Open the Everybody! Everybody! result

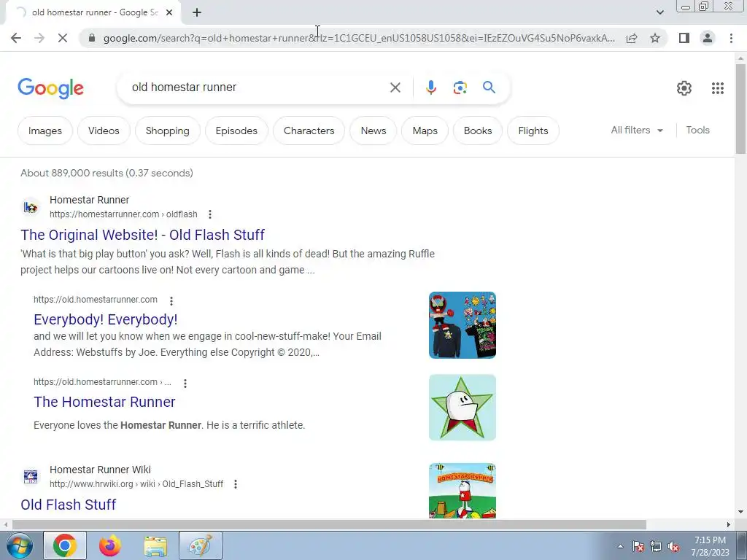coord(105,319)
